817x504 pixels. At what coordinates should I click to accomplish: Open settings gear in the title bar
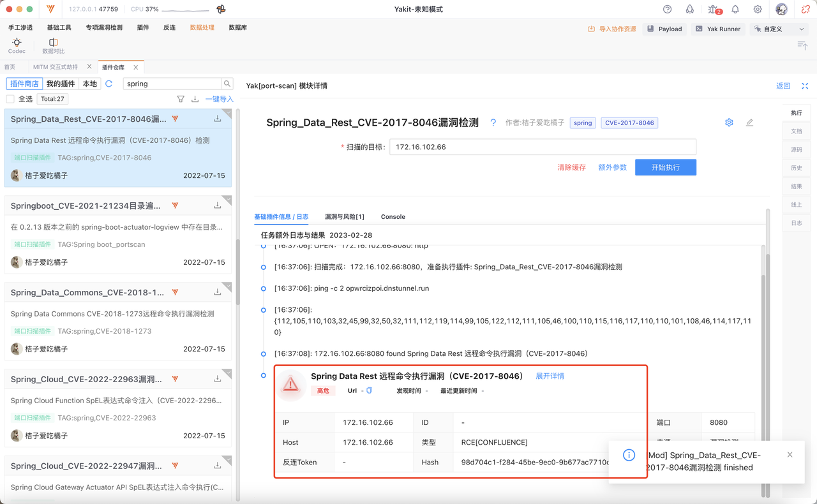[758, 10]
